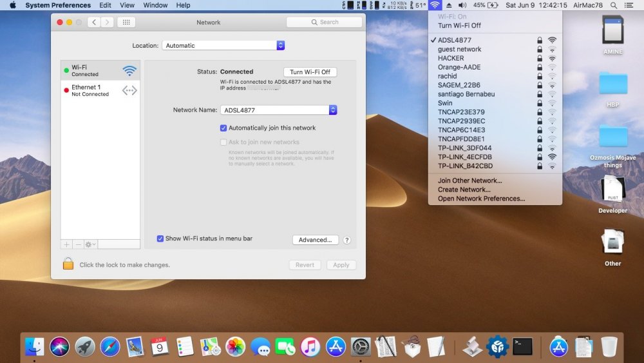
Task: Choose Join Other Network…
Action: pos(495,181)
